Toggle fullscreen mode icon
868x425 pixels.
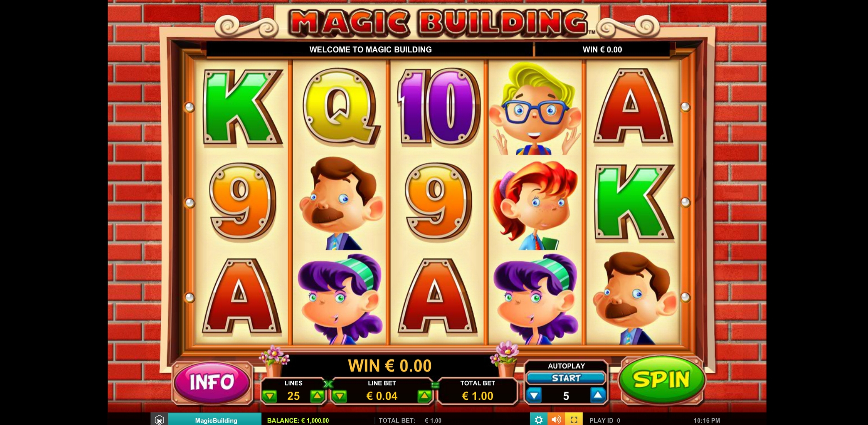pyautogui.click(x=574, y=420)
